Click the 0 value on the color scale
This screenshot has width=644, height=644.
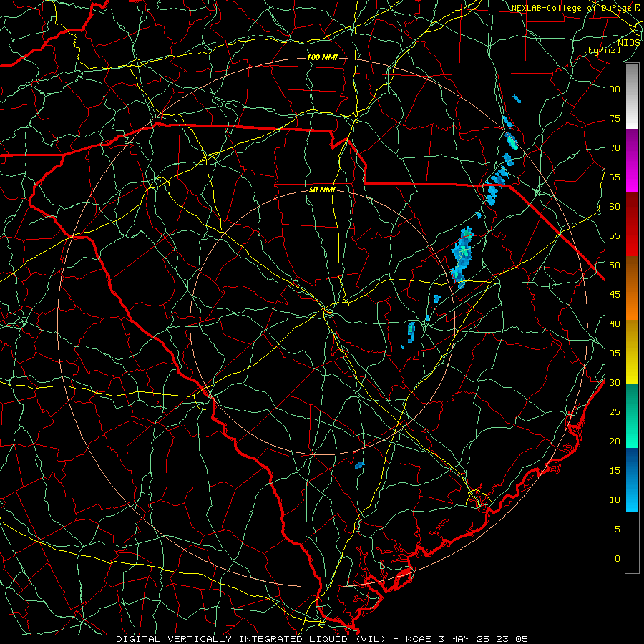click(618, 559)
